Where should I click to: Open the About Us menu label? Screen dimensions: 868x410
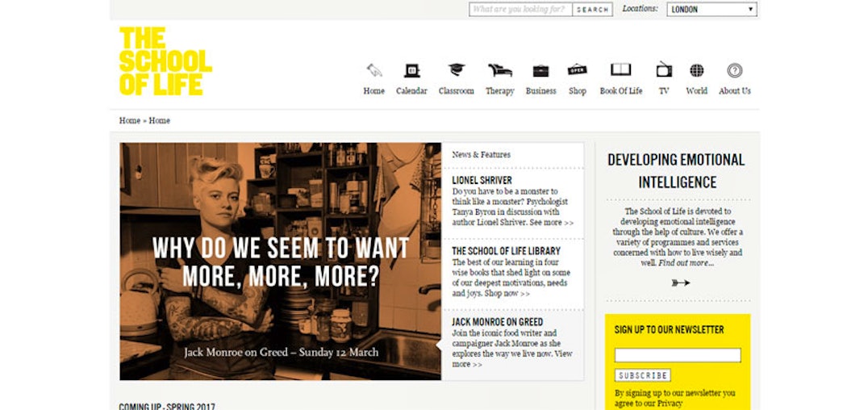pos(735,91)
